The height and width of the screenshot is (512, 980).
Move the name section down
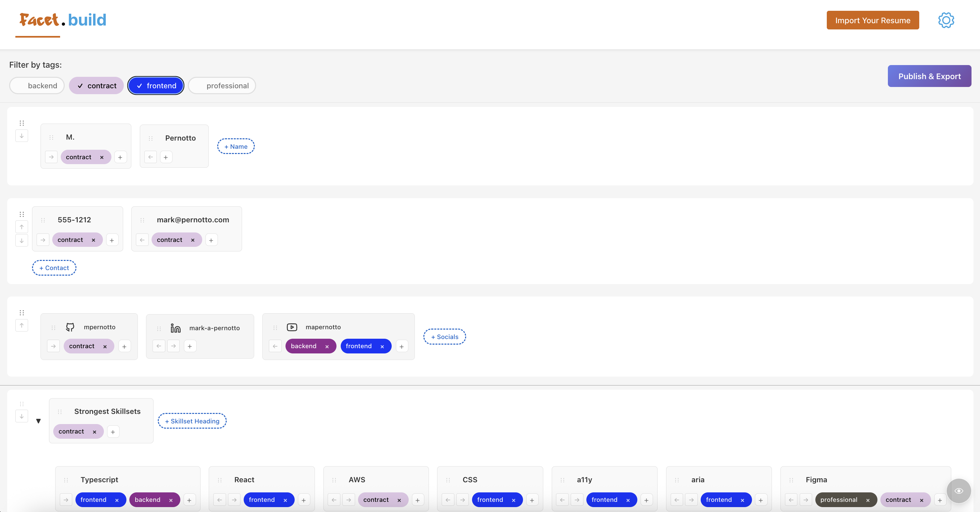pos(22,136)
